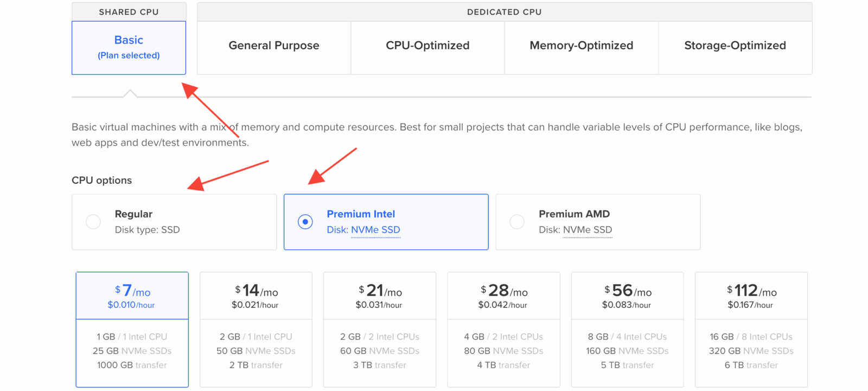The image size is (868, 391).
Task: Choose the $14/mo pricing card
Action: 256,296
